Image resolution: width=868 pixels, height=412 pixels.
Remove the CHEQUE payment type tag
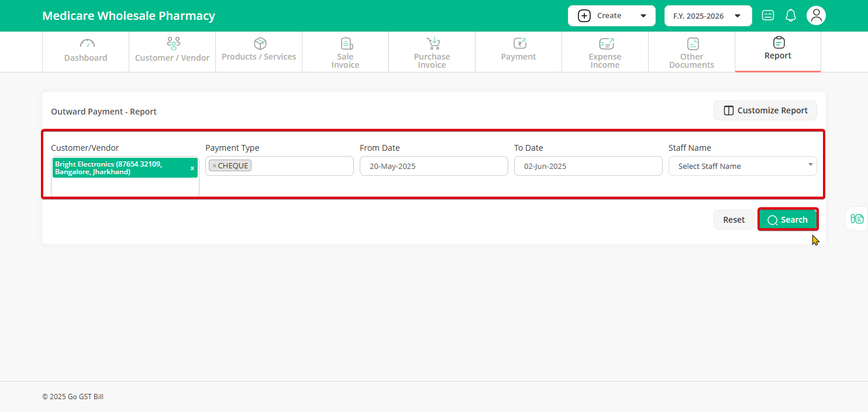click(214, 166)
